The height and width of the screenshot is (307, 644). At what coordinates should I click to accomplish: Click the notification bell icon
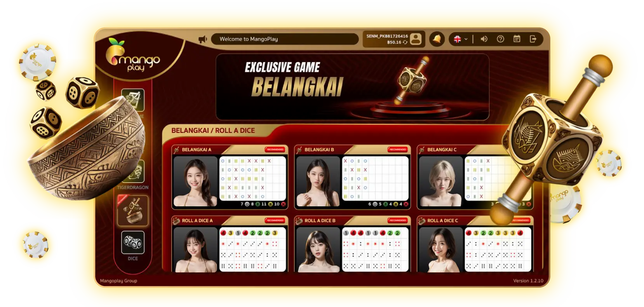[437, 39]
